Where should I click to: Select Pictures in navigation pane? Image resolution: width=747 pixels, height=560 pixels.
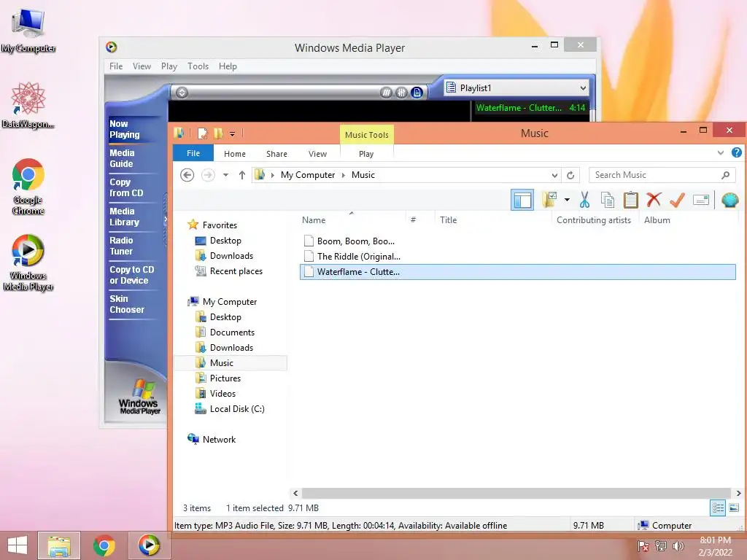pyautogui.click(x=225, y=378)
